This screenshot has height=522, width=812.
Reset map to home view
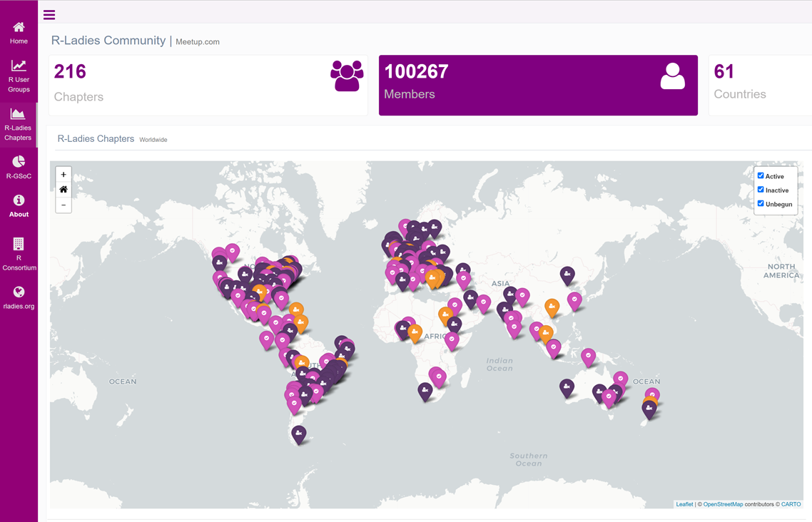click(x=64, y=190)
